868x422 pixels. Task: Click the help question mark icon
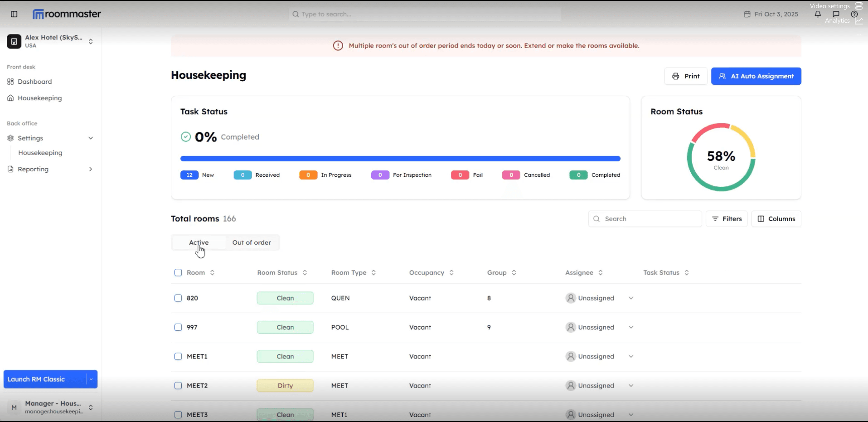tap(854, 14)
